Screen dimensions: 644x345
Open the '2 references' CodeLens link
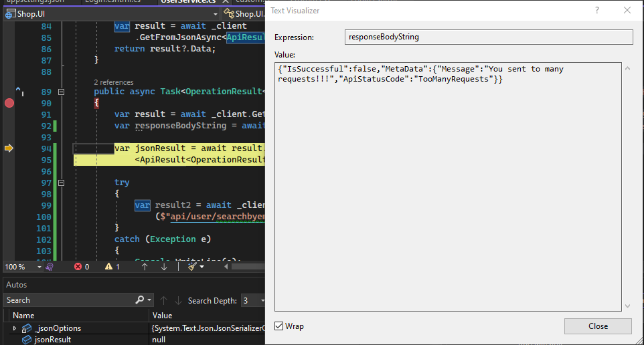(113, 82)
